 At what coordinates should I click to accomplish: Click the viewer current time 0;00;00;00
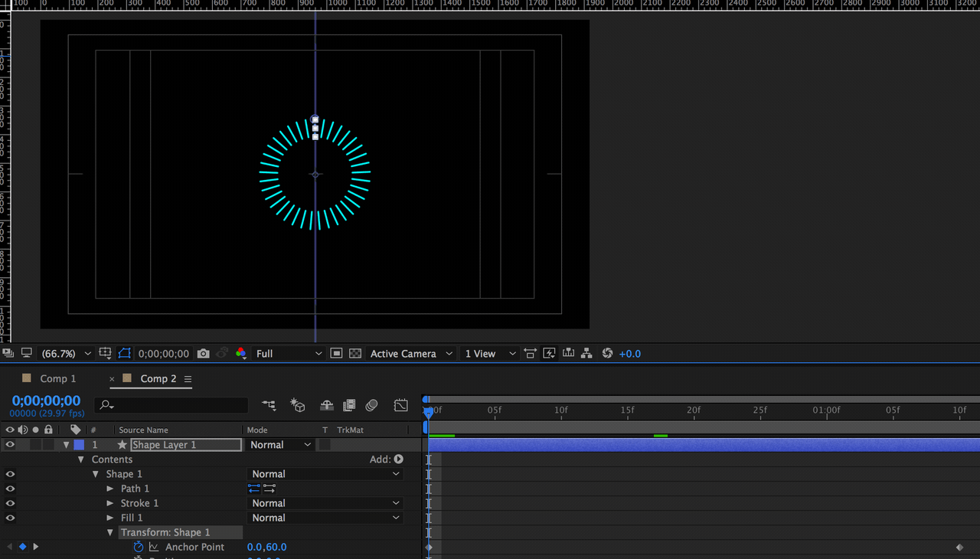tap(164, 354)
